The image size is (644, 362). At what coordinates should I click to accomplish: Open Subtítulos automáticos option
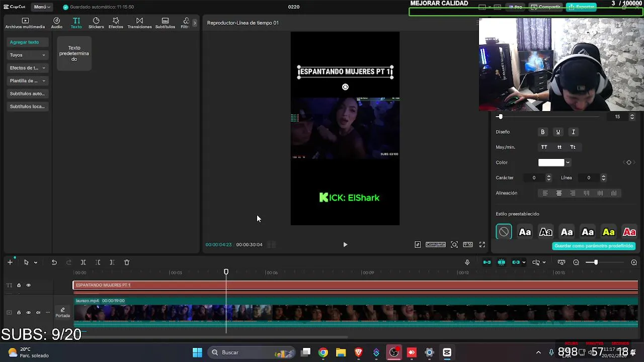click(28, 94)
